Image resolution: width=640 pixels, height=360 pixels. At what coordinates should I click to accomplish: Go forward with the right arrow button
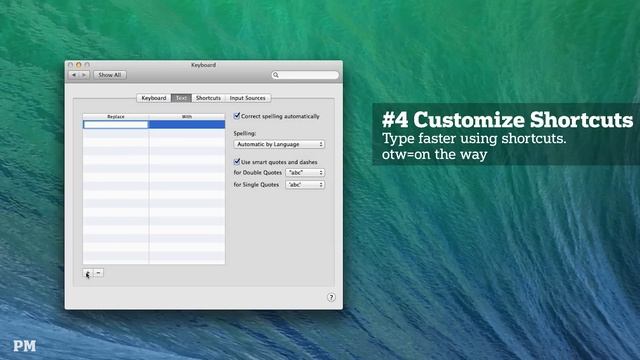click(84, 75)
